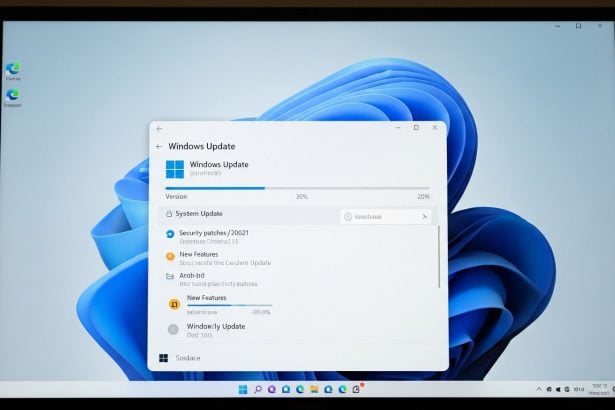Click the main Windows Update progress bar

298,188
